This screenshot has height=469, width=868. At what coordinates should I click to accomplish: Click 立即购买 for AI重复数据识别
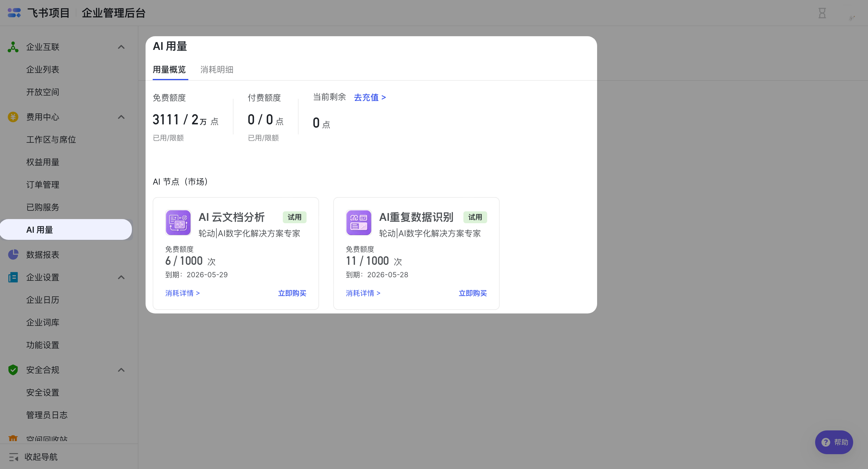(473, 293)
